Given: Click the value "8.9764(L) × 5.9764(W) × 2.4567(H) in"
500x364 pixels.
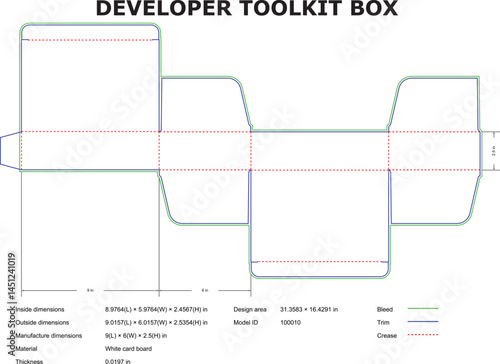Looking at the screenshot, I should click(156, 309).
